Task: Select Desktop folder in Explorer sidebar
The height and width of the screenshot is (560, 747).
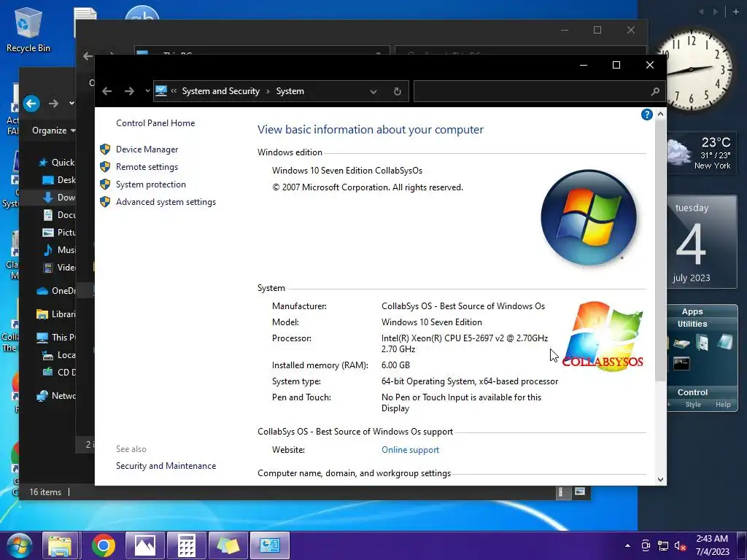Action: [x=59, y=180]
